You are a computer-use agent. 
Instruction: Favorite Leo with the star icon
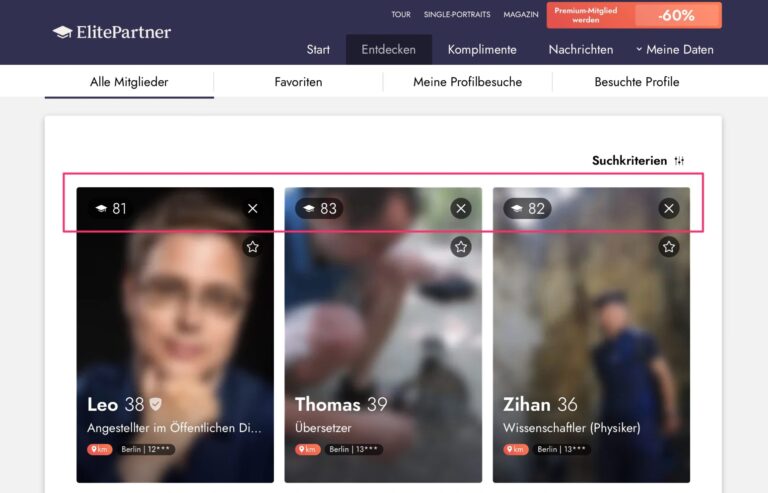[x=252, y=246]
